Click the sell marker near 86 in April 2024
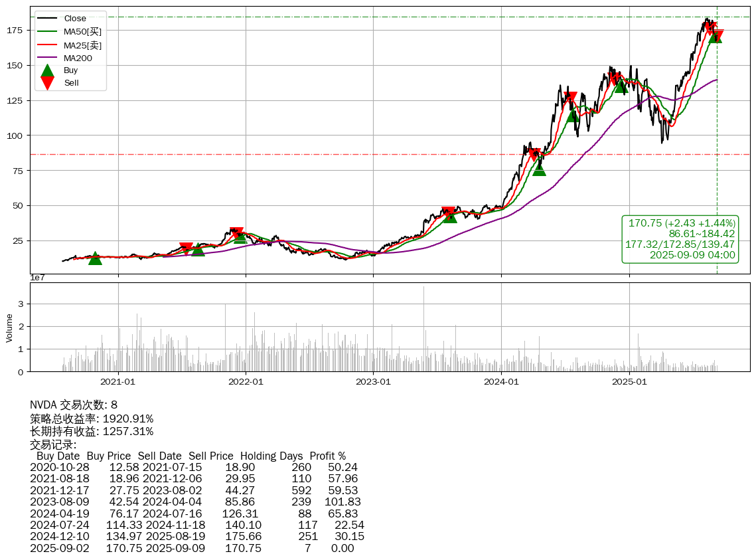756x560 pixels. point(534,155)
